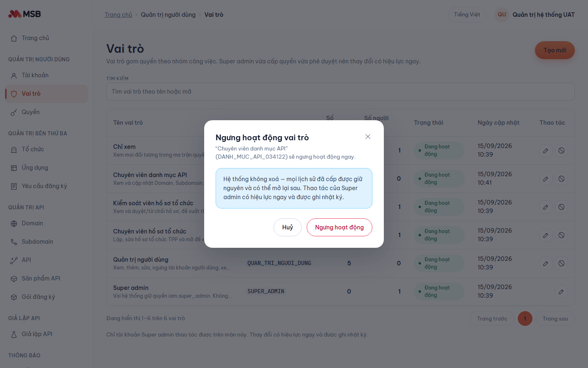Open the QU user avatar menu
The height and width of the screenshot is (368, 588).
502,15
